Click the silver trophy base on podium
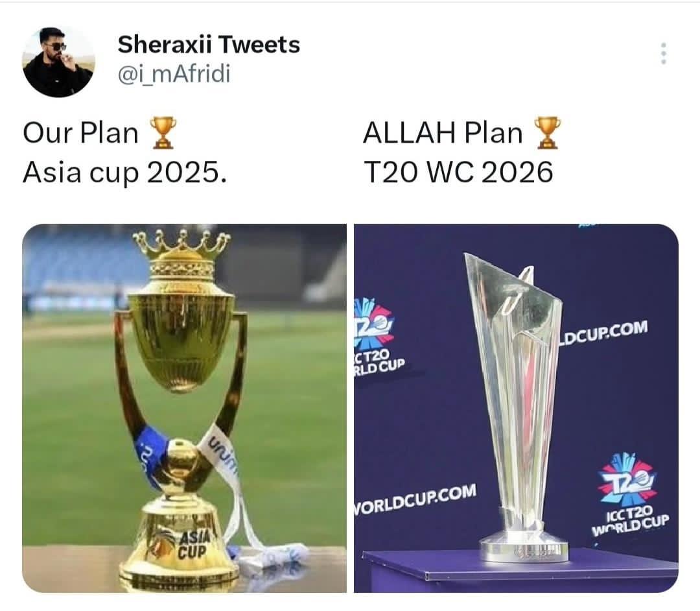The width and height of the screenshot is (700, 611). click(x=524, y=545)
